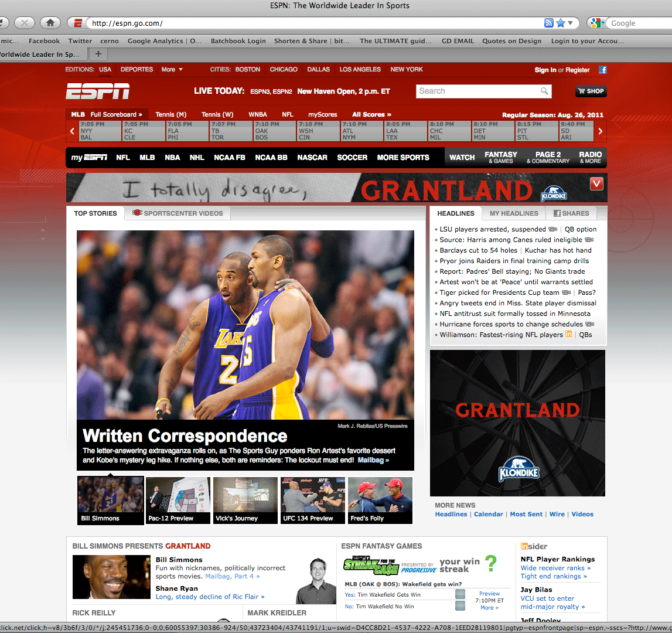Open the Google Analytics bookmark
672x633 pixels.
click(165, 41)
